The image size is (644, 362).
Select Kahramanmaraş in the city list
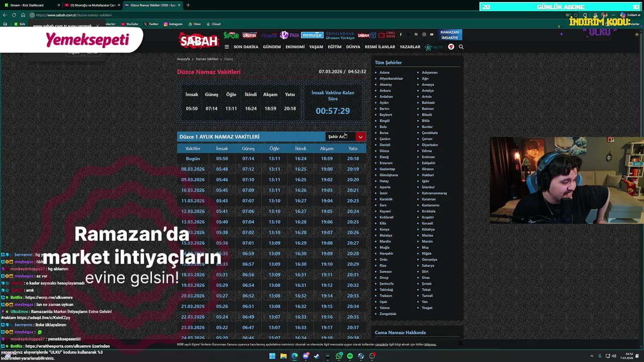click(434, 193)
